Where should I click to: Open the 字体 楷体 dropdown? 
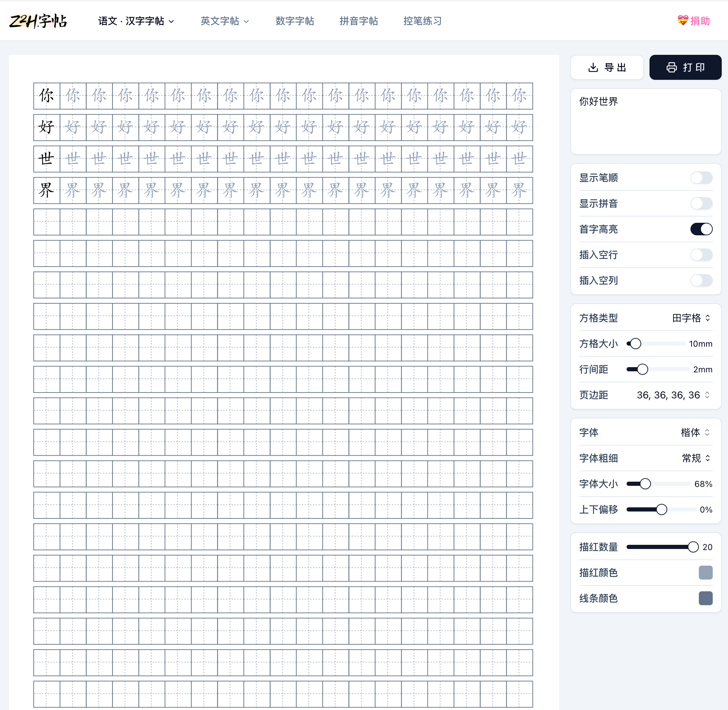pyautogui.click(x=695, y=433)
